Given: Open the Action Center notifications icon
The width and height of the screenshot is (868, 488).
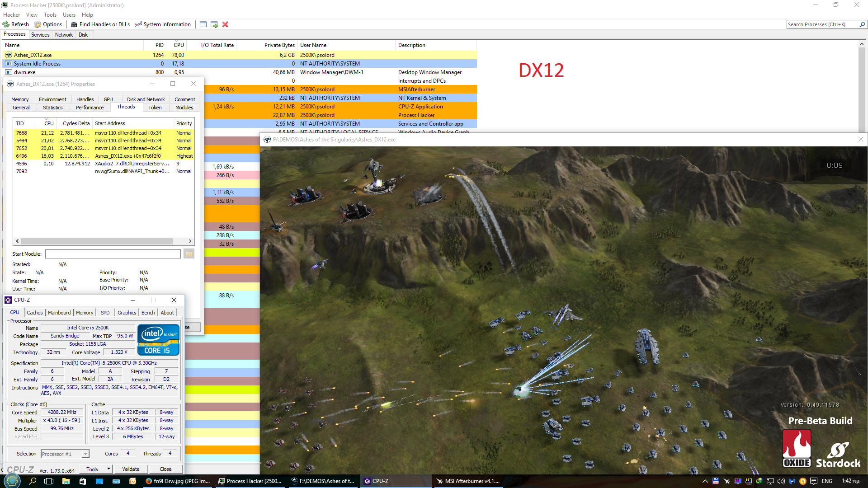Looking at the screenshot, I should click(814, 481).
